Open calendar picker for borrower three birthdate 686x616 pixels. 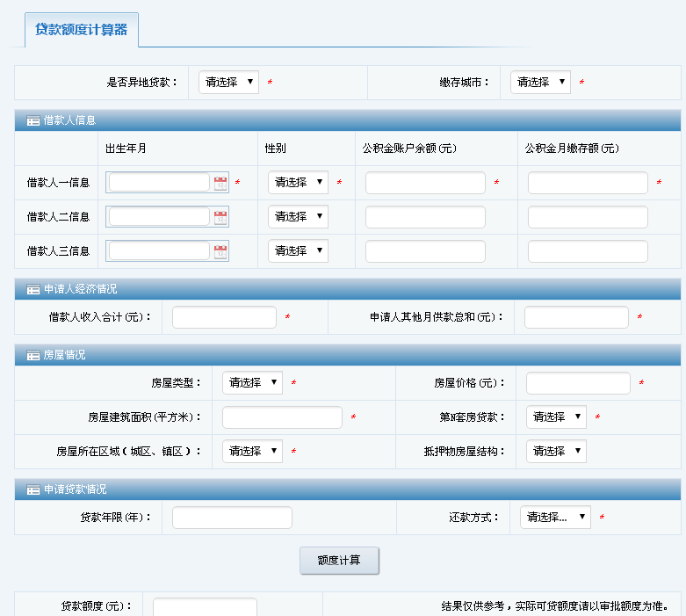pyautogui.click(x=220, y=251)
